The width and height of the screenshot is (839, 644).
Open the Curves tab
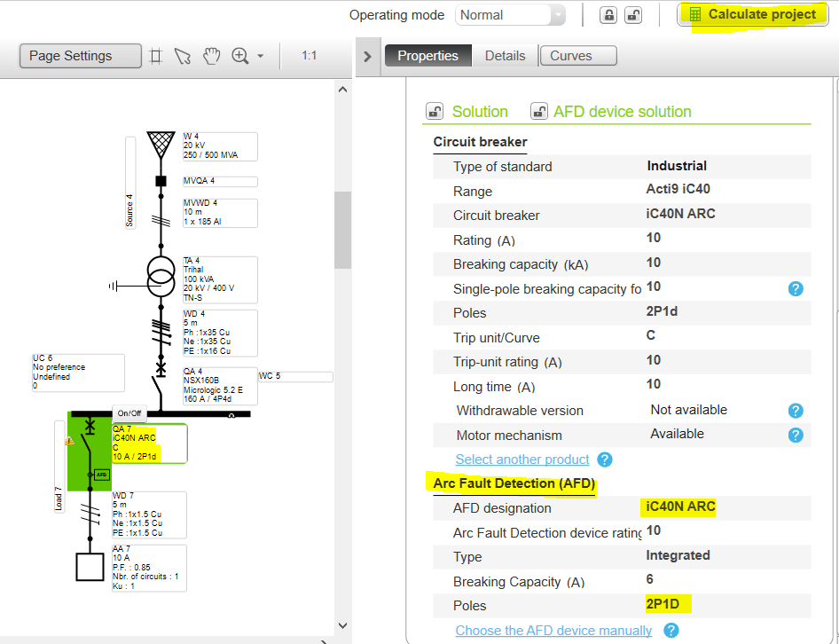[x=578, y=56]
